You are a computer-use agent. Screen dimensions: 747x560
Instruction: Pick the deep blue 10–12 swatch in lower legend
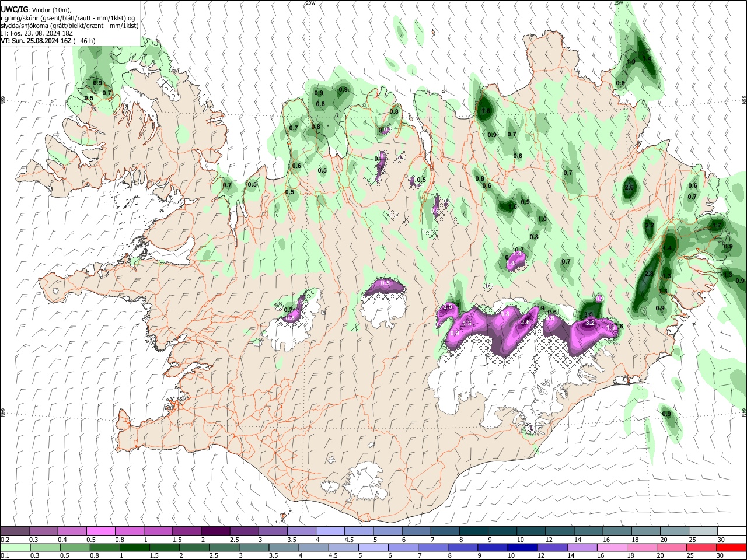(x=522, y=547)
